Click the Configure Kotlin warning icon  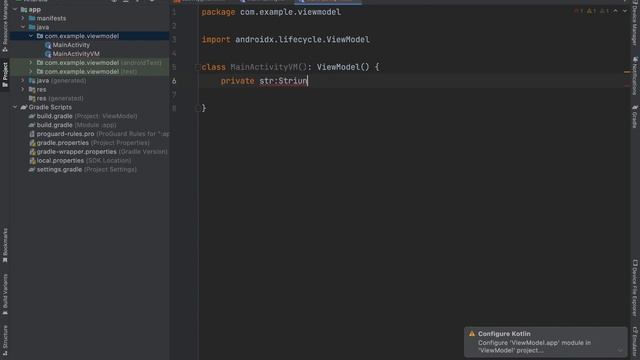point(472,333)
